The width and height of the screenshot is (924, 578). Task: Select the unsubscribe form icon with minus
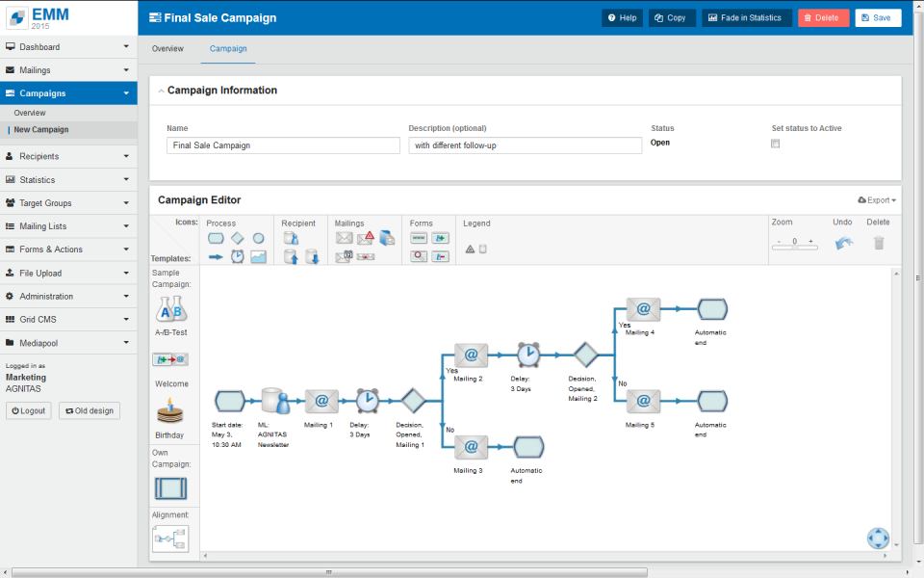tap(440, 256)
